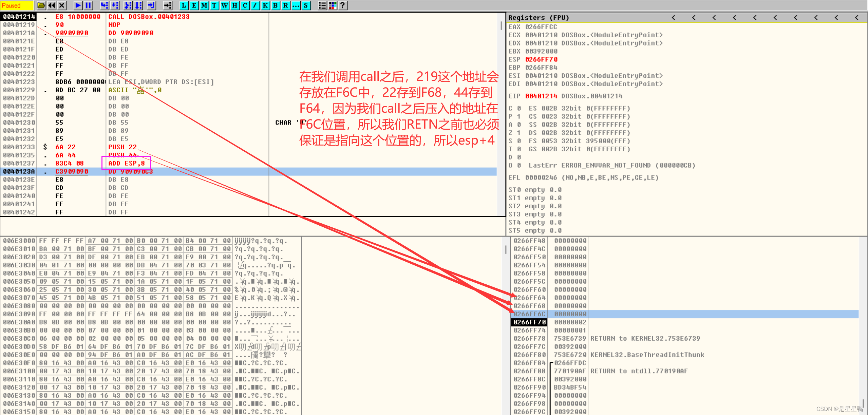Screen dimensions: 868x415
Task: Click the Open file folder icon
Action: coord(41,5)
